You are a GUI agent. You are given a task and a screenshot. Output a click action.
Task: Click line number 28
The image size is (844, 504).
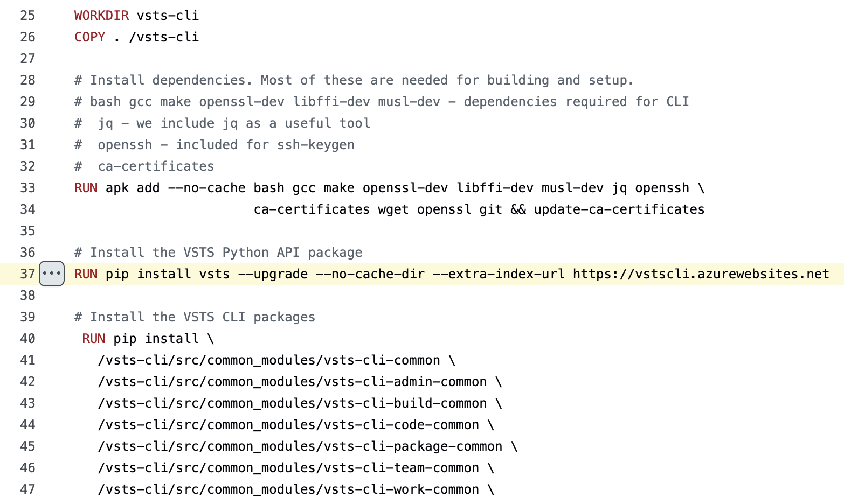(27, 80)
